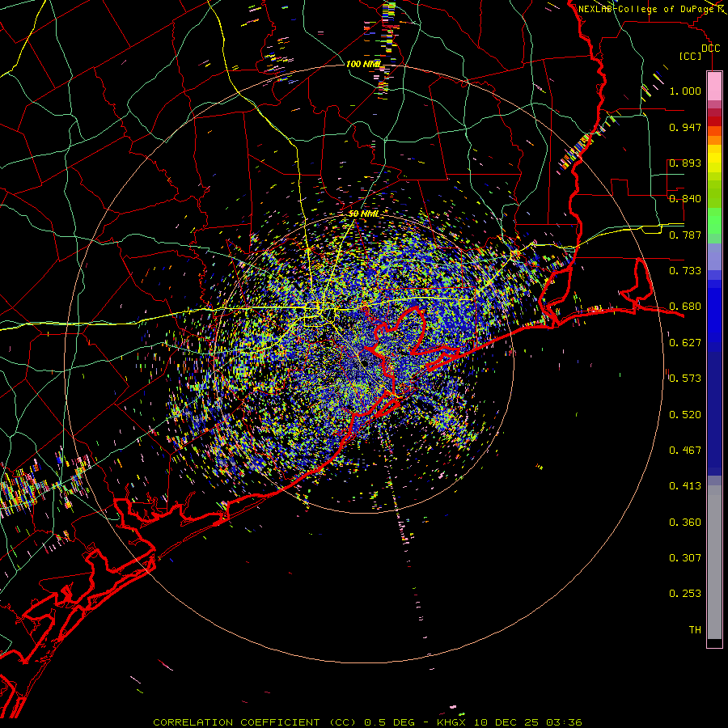This screenshot has width=728, height=728.
Task: Click the CORRELATION COEFFICIENT (CC) title text
Action: [x=256, y=722]
